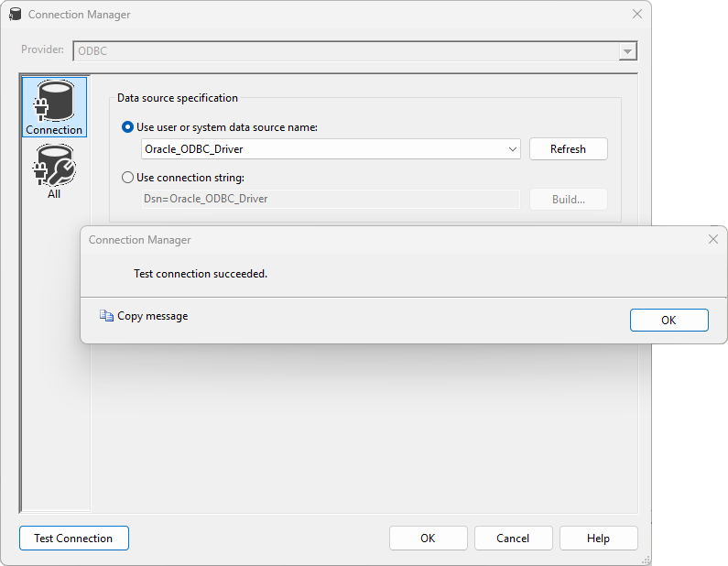This screenshot has height=566, width=728.
Task: Open Help for Connection Manager
Action: click(x=598, y=539)
